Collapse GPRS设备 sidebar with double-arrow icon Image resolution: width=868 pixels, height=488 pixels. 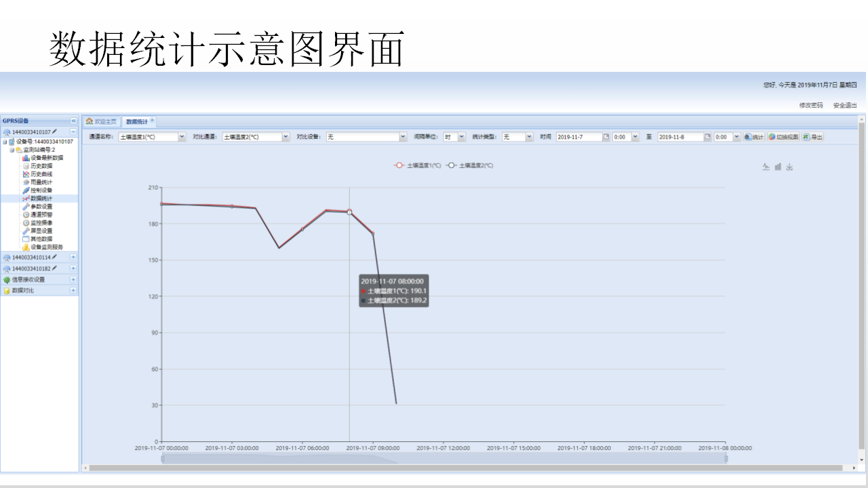(73, 121)
